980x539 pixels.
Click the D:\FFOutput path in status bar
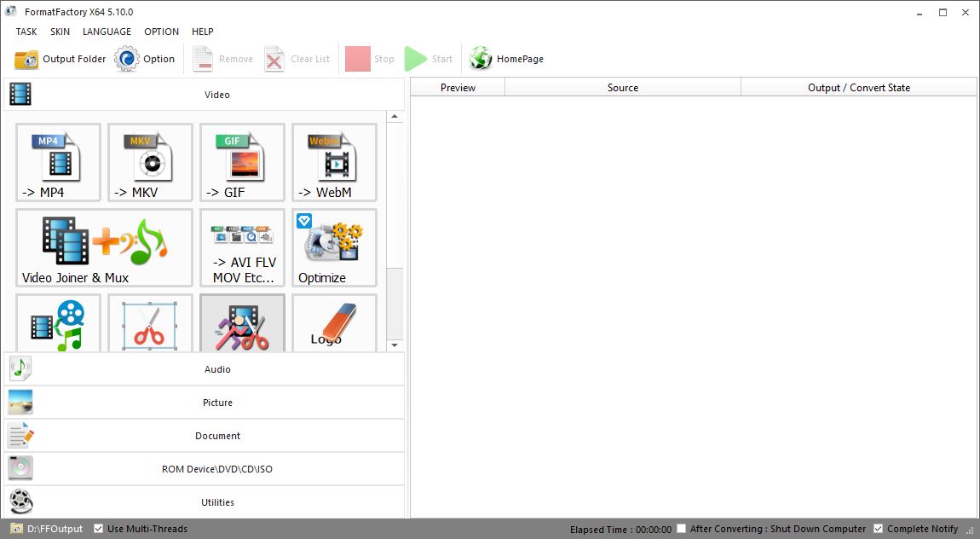coord(55,529)
